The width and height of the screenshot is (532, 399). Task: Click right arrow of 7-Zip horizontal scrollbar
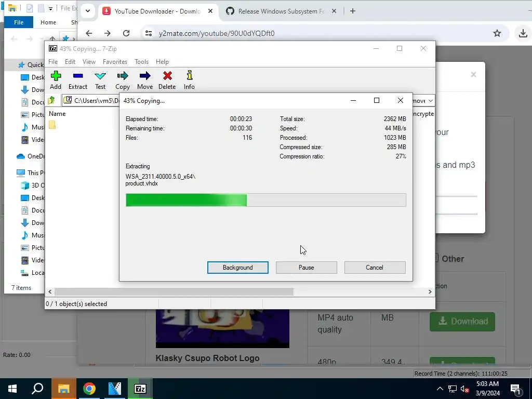click(x=430, y=291)
